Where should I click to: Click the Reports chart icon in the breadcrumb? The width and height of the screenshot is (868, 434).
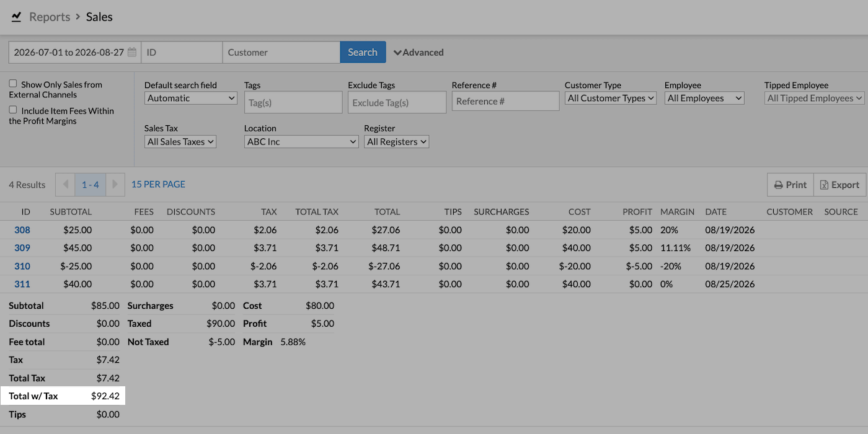(x=16, y=17)
